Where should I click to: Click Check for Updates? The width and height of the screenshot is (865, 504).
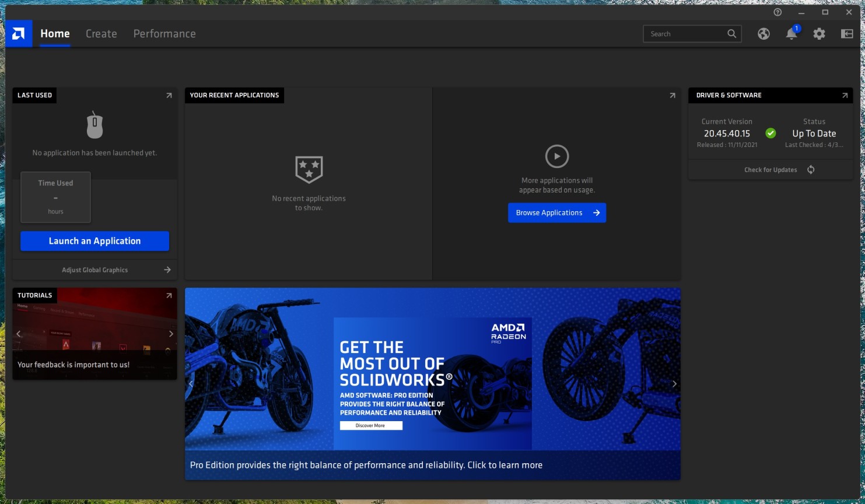point(771,170)
